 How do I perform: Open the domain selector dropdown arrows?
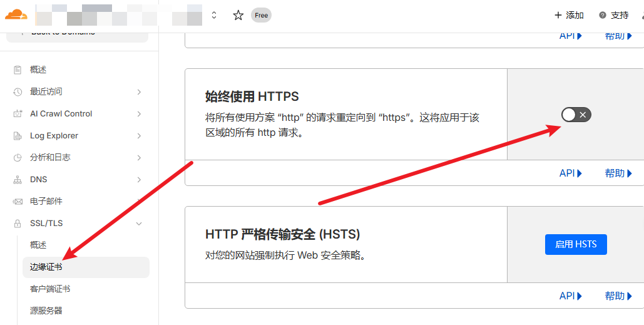point(214,15)
